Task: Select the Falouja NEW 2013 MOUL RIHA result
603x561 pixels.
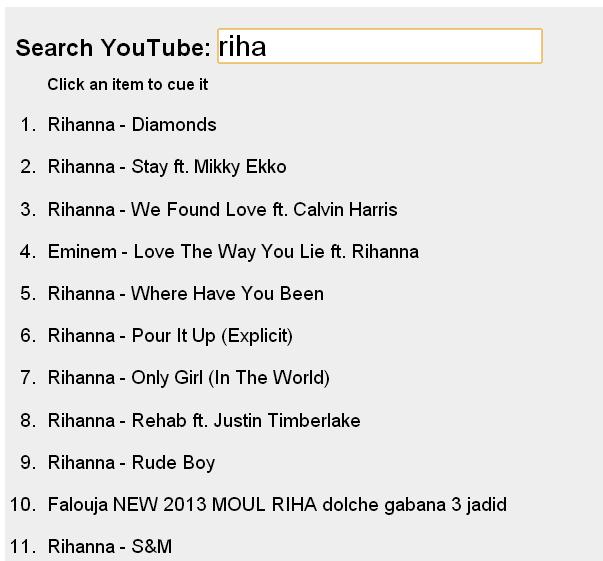Action: (x=277, y=505)
